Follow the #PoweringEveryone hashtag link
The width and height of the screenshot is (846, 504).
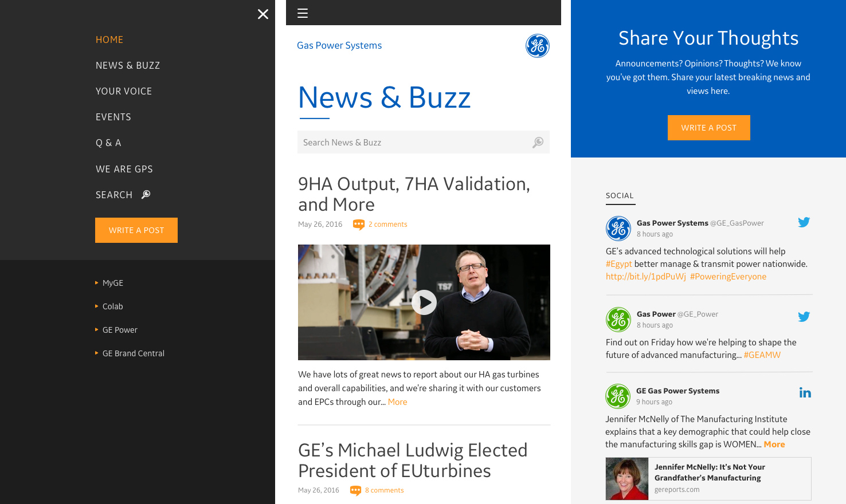pyautogui.click(x=728, y=277)
